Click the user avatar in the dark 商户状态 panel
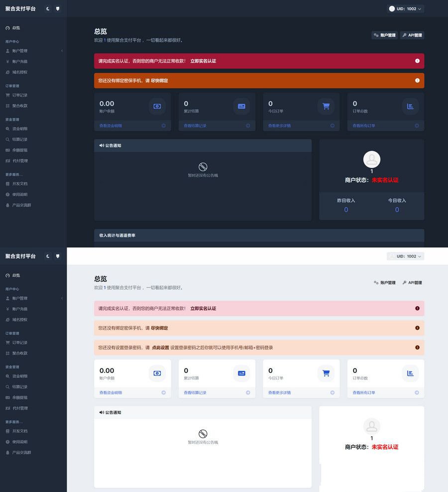 tap(372, 159)
